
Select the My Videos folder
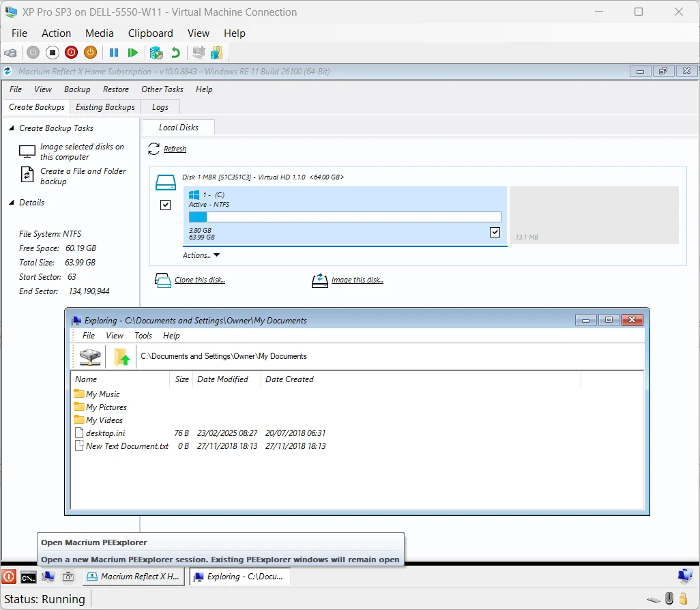(x=98, y=420)
